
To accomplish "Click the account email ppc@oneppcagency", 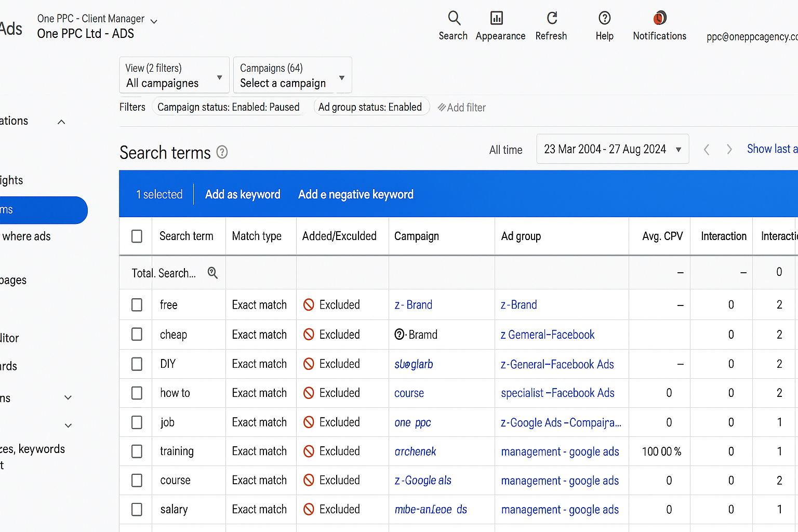I will point(752,37).
